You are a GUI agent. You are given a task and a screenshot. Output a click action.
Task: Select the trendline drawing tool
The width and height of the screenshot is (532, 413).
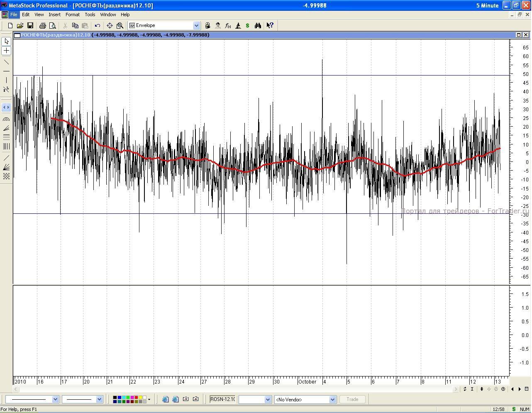tap(6, 62)
